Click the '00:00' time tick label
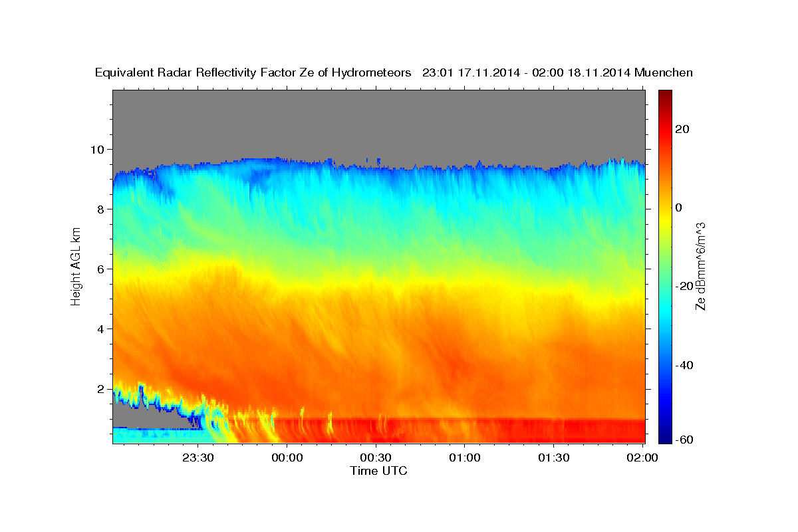The width and height of the screenshot is (798, 532). click(x=287, y=458)
